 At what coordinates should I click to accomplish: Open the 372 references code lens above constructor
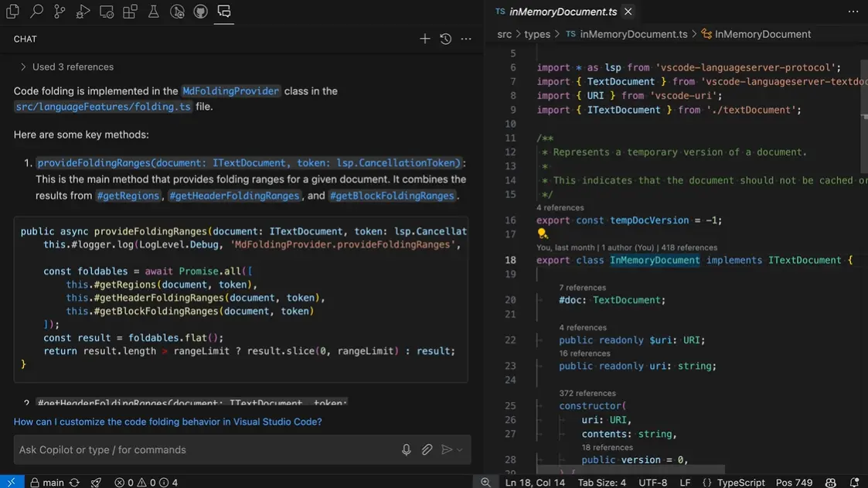(x=587, y=394)
